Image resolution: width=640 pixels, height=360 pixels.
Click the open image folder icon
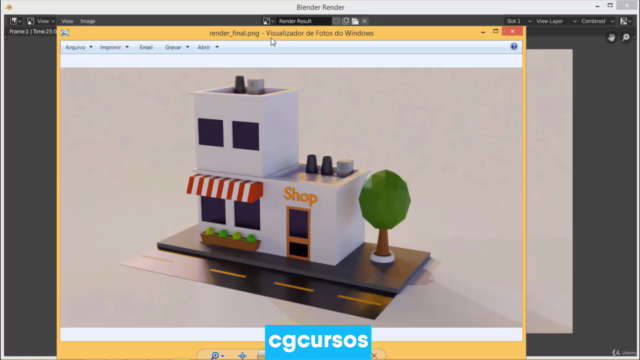355,21
